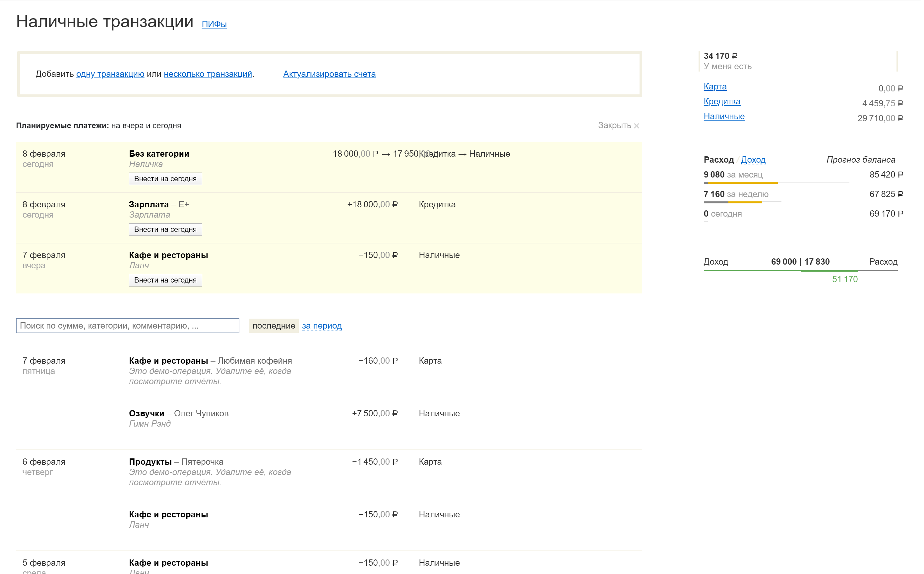The image size is (924, 574).
Task: Focus the transaction search field
Action: point(128,326)
